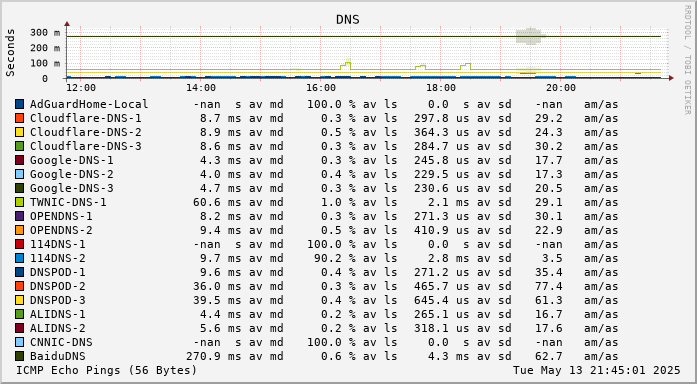Click the Cloudflare-DNS-2 yellow legend swatch

(x=20, y=132)
